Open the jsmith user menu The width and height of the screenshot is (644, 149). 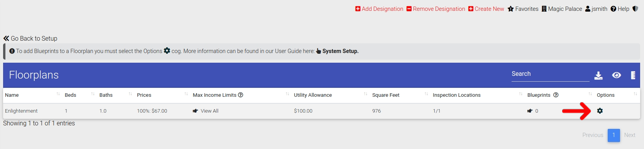click(596, 9)
